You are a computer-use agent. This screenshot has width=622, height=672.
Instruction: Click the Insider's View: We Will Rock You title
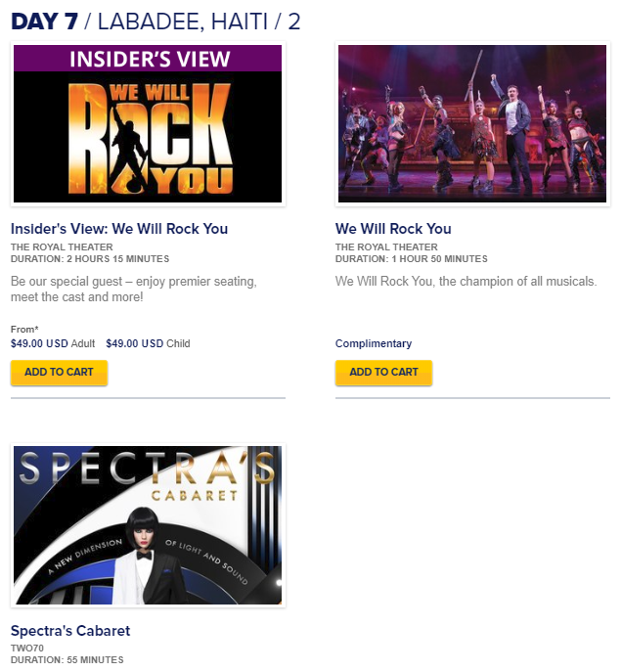[x=119, y=229]
